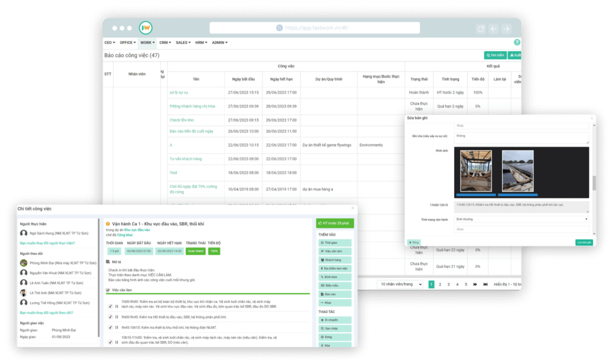Open the green help question-mark icon

pyautogui.click(x=518, y=41)
